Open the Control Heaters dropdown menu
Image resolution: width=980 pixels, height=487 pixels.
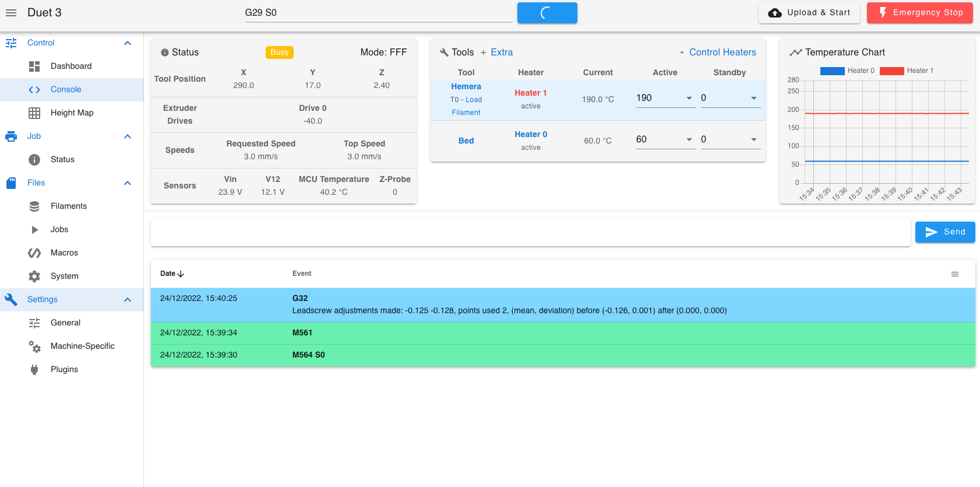coord(718,52)
